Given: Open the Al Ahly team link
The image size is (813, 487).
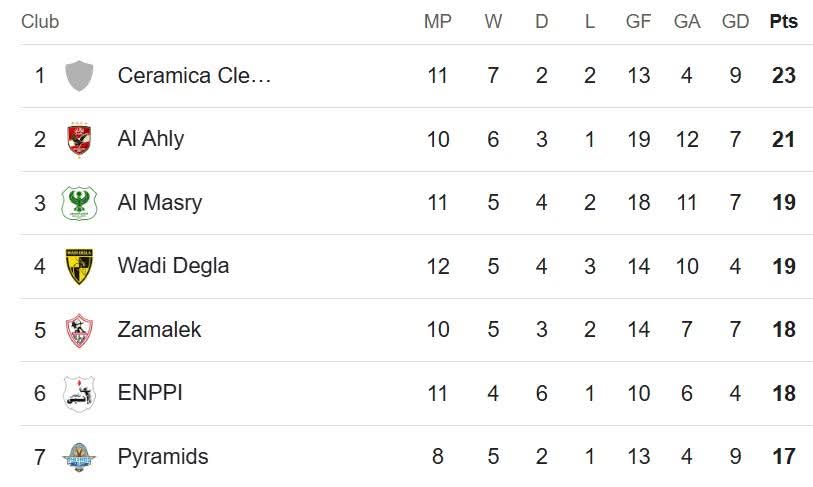Looking at the screenshot, I should click(x=151, y=139).
